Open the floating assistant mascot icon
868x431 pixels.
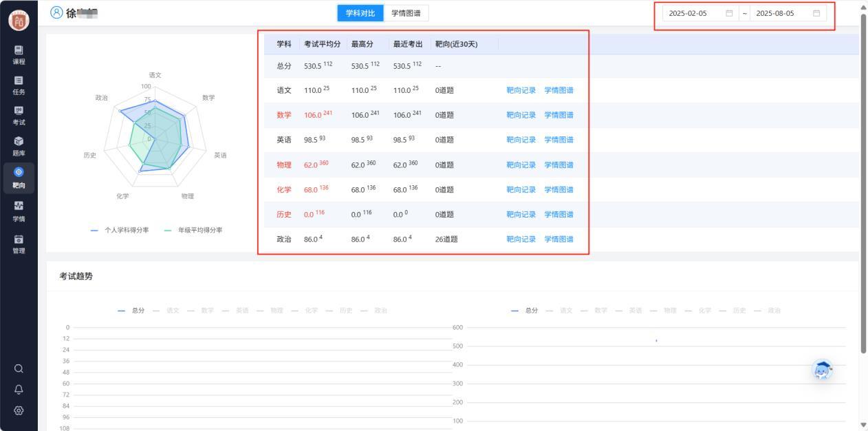pyautogui.click(x=822, y=370)
